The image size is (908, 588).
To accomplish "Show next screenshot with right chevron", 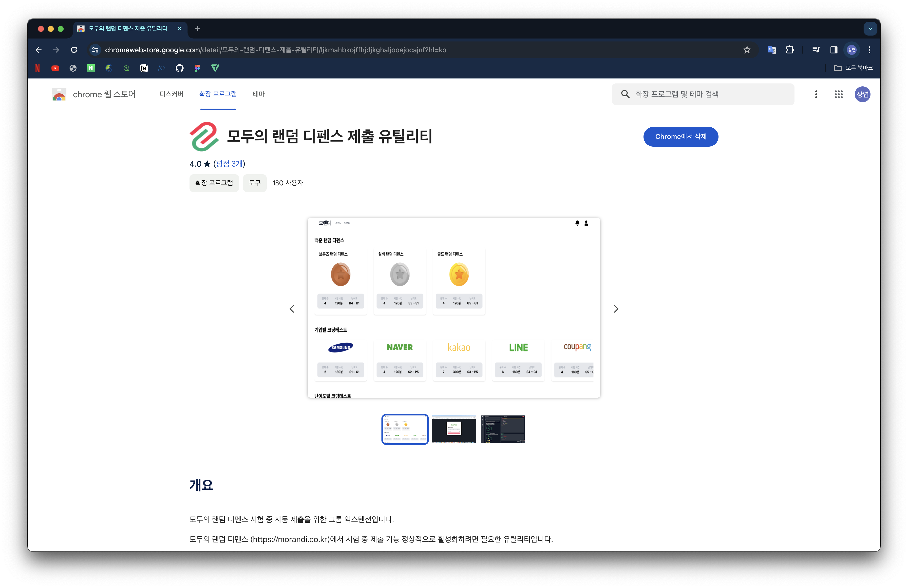I will [616, 309].
